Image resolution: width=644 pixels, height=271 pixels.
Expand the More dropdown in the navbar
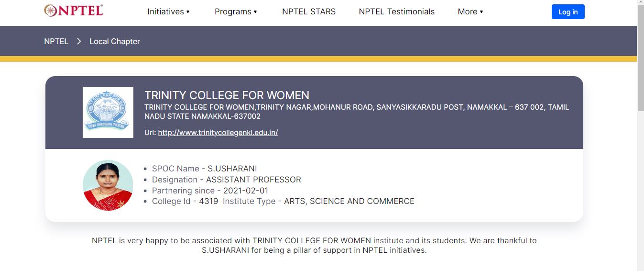[x=470, y=11]
